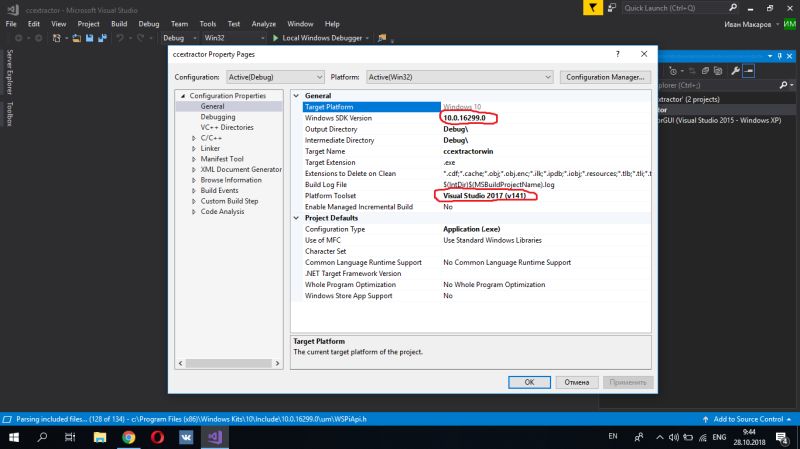Open the Solution Explorer window position dropdown arrow
The width and height of the screenshot is (800, 449).
click(770, 56)
